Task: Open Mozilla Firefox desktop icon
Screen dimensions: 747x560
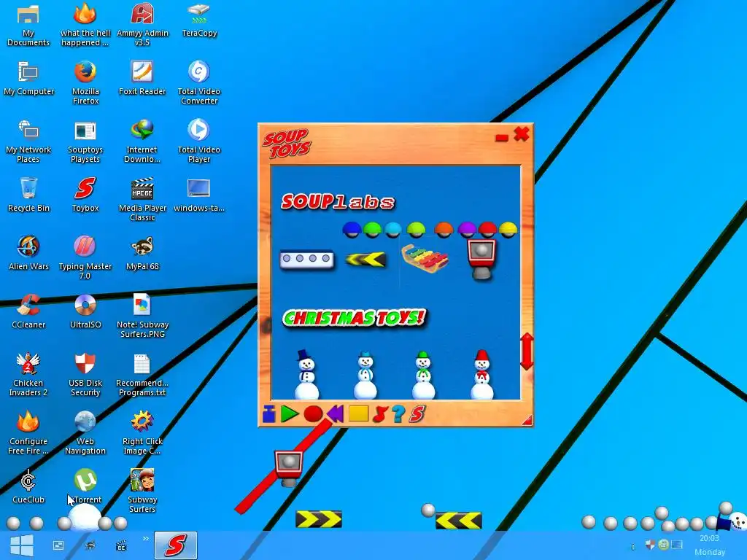Action: 85,82
